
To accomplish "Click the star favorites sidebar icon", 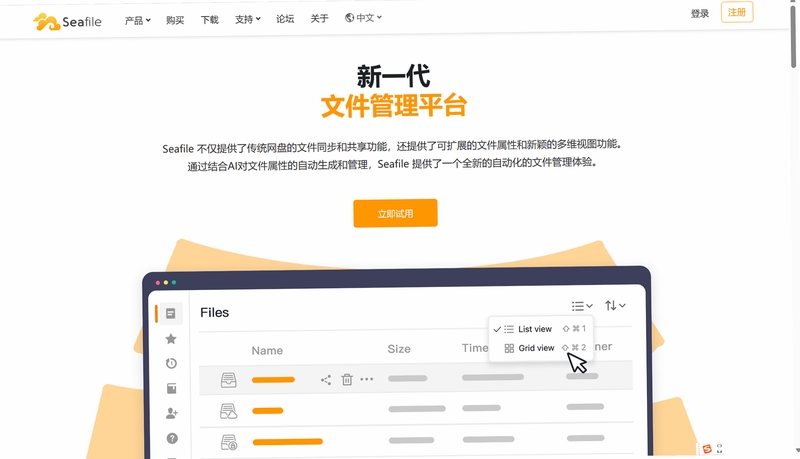I will point(171,339).
